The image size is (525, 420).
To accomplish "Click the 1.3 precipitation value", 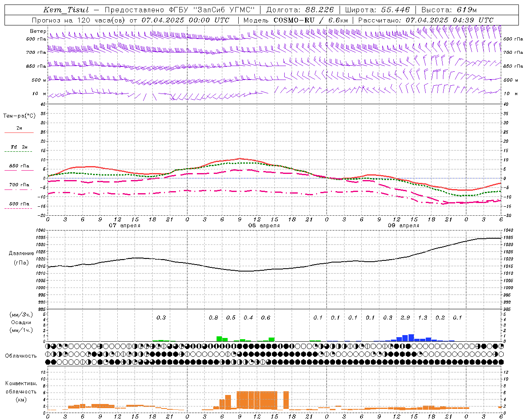I will coord(422,317).
